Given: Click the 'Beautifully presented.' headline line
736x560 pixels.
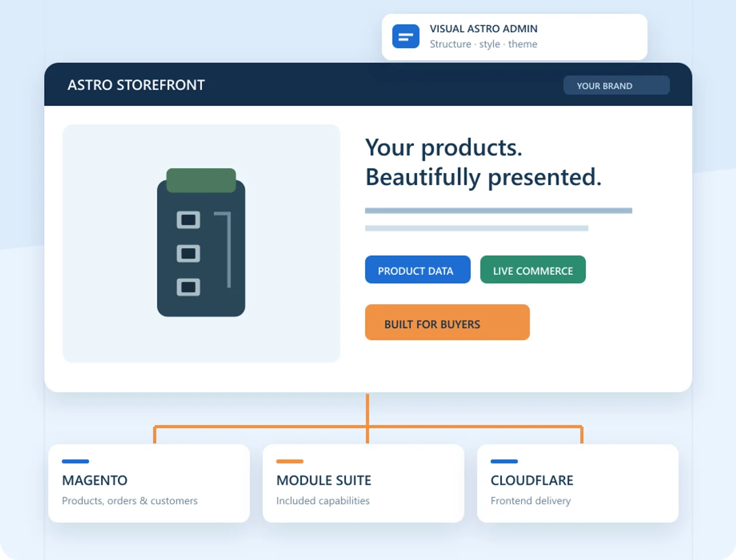Looking at the screenshot, I should [x=484, y=177].
